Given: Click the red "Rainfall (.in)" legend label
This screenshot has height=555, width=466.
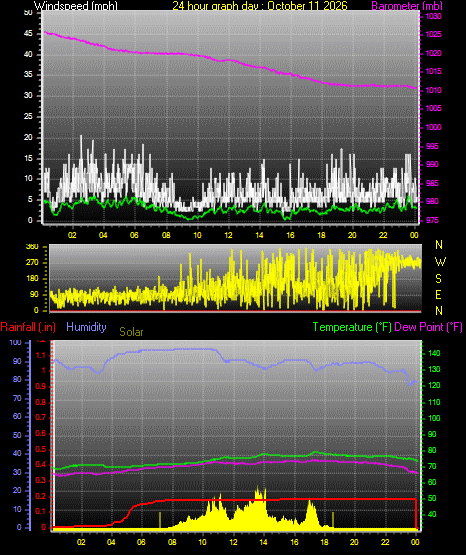Looking at the screenshot, I should [x=28, y=327].
